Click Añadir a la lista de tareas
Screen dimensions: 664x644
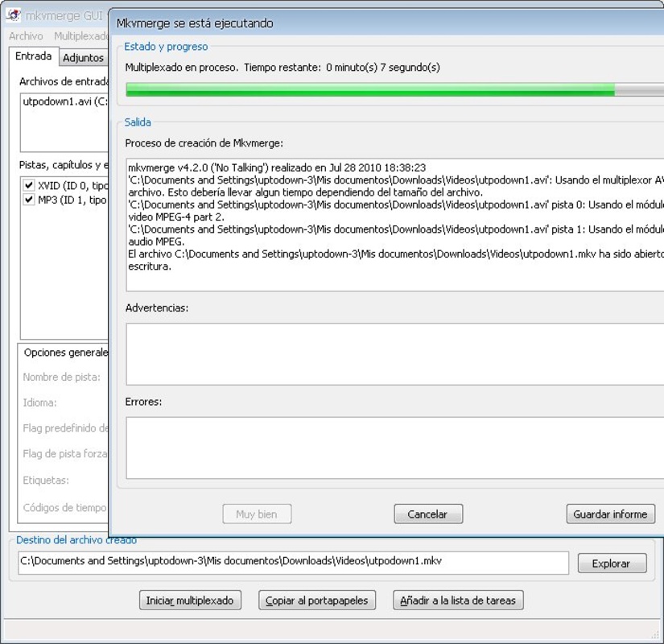pyautogui.click(x=458, y=600)
